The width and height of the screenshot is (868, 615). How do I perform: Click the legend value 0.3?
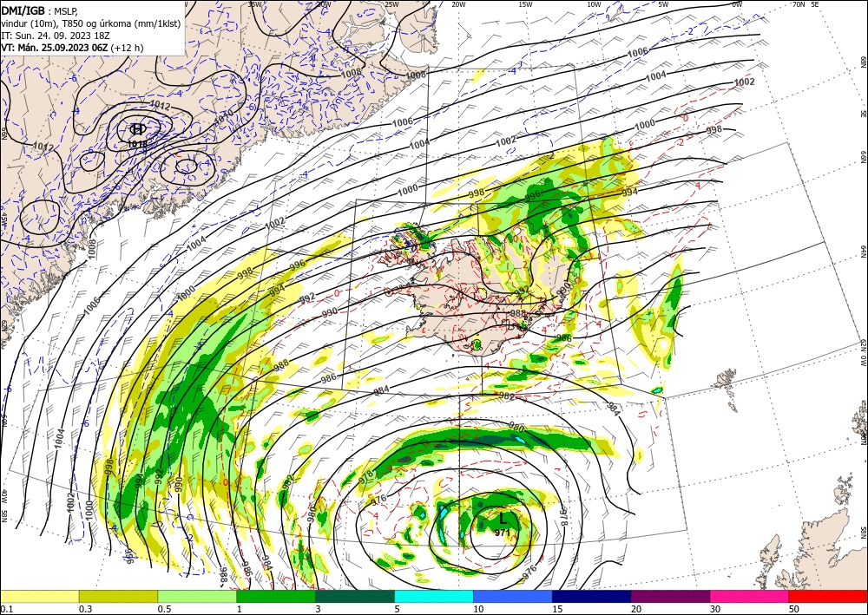85,609
